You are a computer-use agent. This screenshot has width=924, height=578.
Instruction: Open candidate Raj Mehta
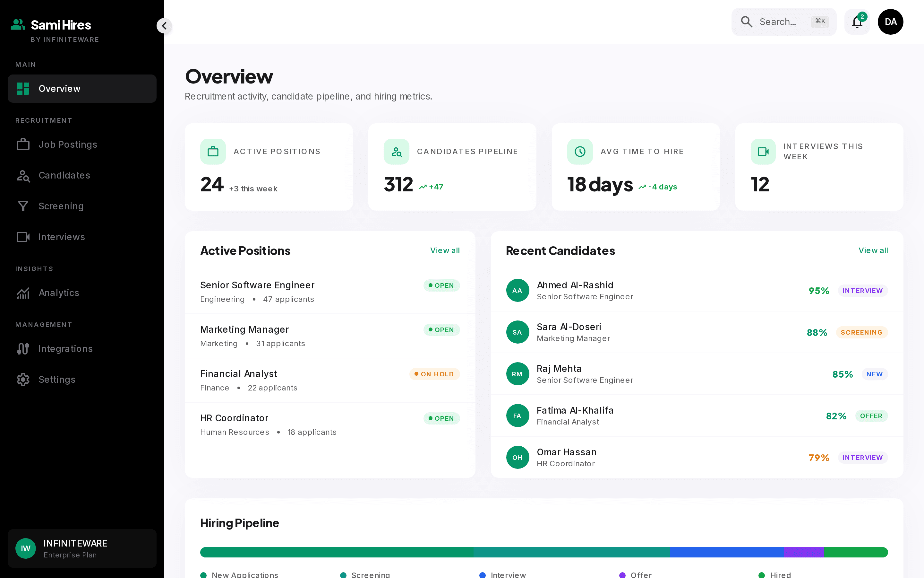(x=697, y=374)
